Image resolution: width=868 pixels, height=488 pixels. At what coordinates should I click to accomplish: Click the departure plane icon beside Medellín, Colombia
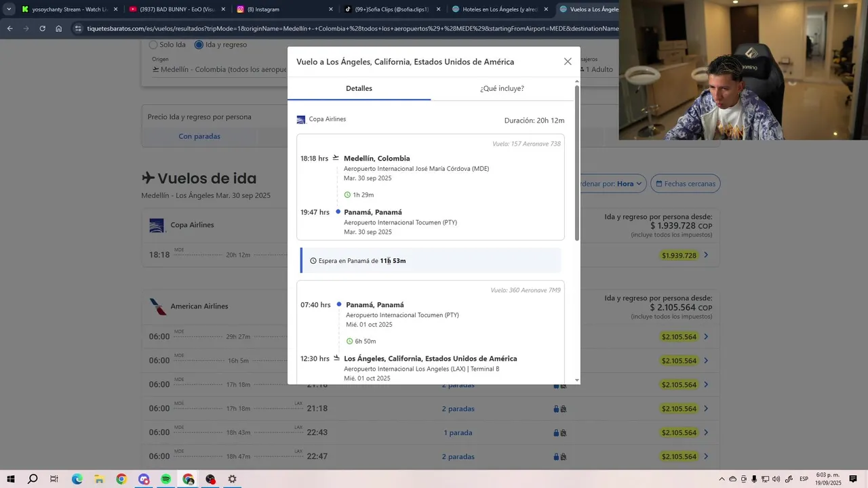point(336,158)
